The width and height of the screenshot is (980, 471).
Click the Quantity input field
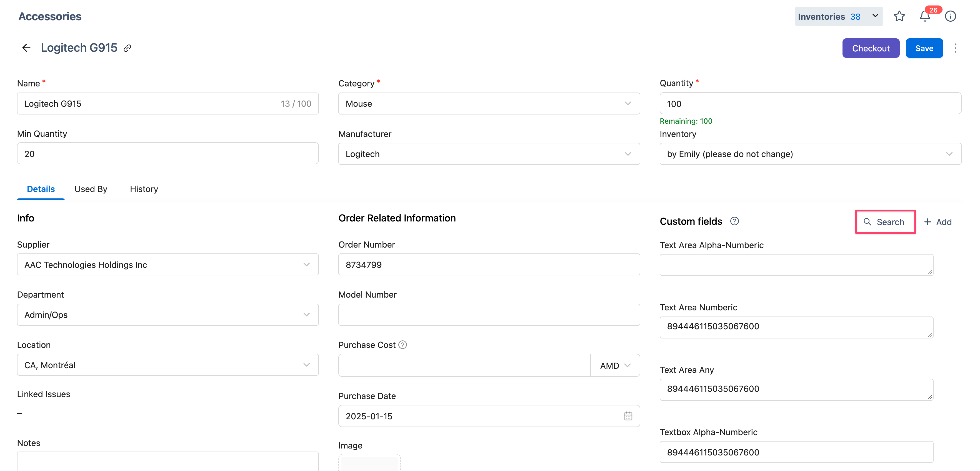pyautogui.click(x=810, y=103)
